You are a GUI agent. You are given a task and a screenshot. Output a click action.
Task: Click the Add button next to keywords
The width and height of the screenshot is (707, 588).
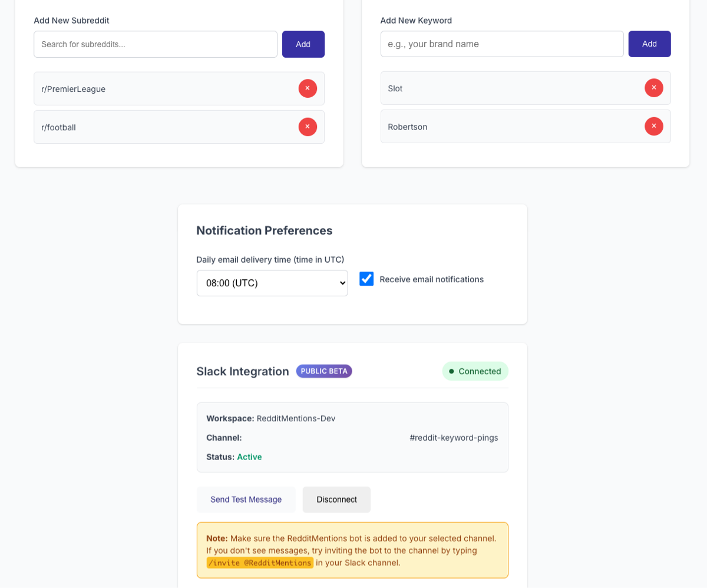pos(649,44)
